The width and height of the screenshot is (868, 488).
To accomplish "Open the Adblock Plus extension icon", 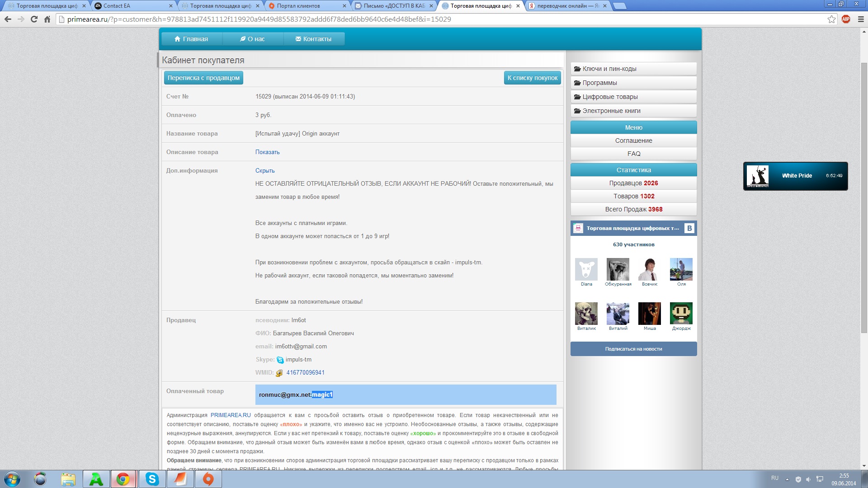I will point(846,19).
